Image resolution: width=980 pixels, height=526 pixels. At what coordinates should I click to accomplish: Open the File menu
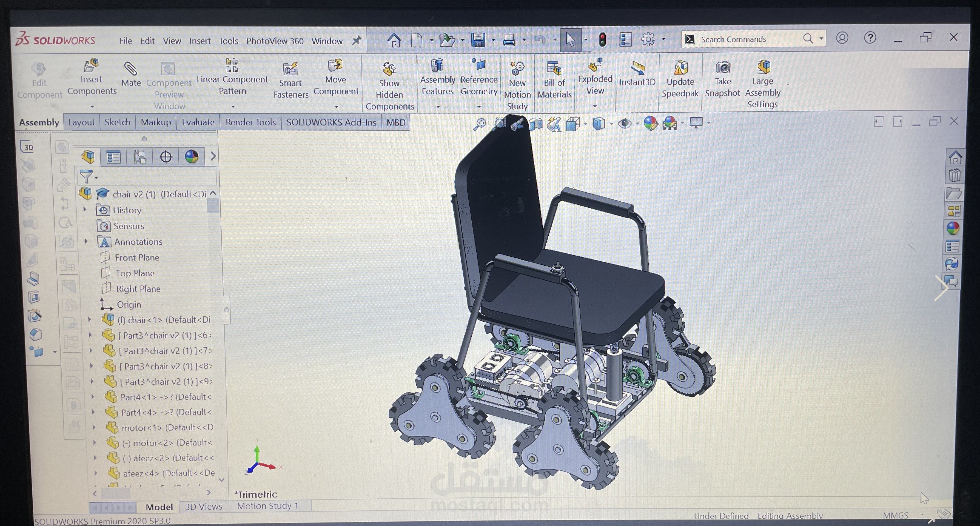(x=126, y=41)
